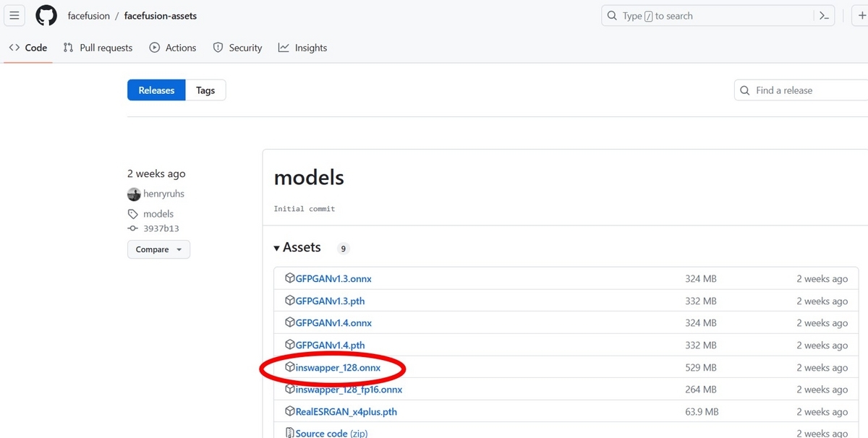This screenshot has height=438, width=868.
Task: Click henryruhs profile avatar
Action: [134, 194]
